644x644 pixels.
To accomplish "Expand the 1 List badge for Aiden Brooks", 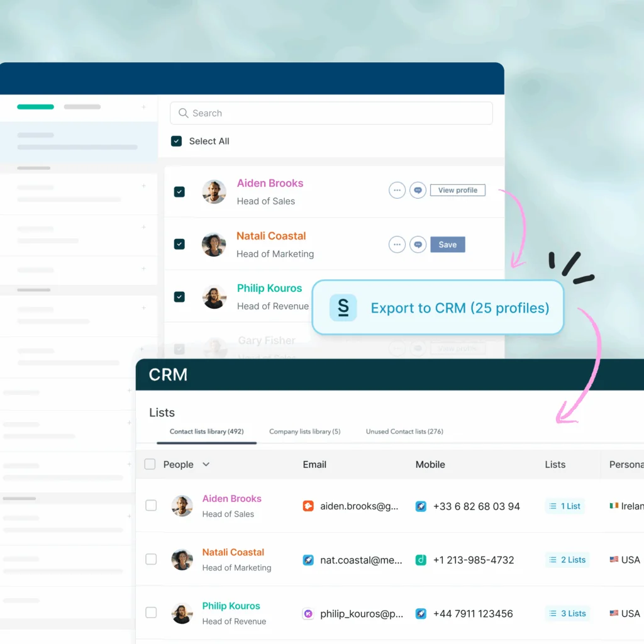I will point(565,506).
